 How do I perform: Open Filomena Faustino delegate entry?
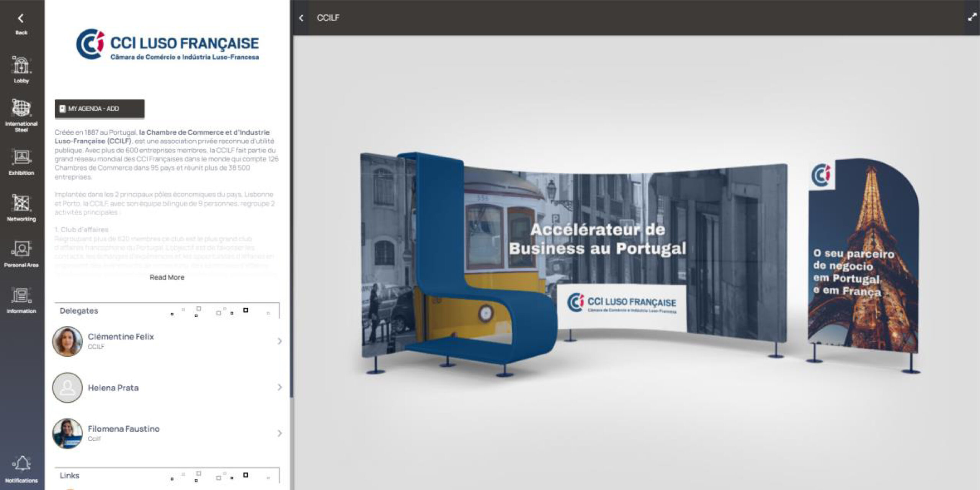click(x=167, y=433)
